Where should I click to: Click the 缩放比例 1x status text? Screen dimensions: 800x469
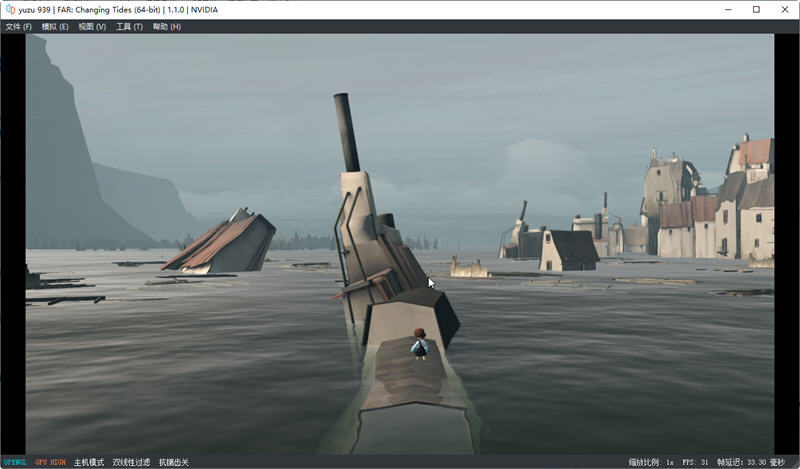651,462
